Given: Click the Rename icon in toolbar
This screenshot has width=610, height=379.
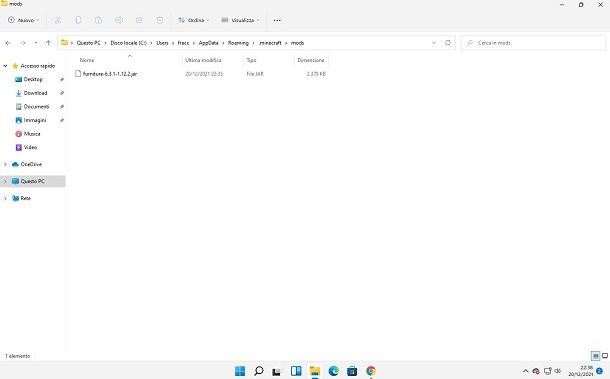Looking at the screenshot, I should (119, 20).
